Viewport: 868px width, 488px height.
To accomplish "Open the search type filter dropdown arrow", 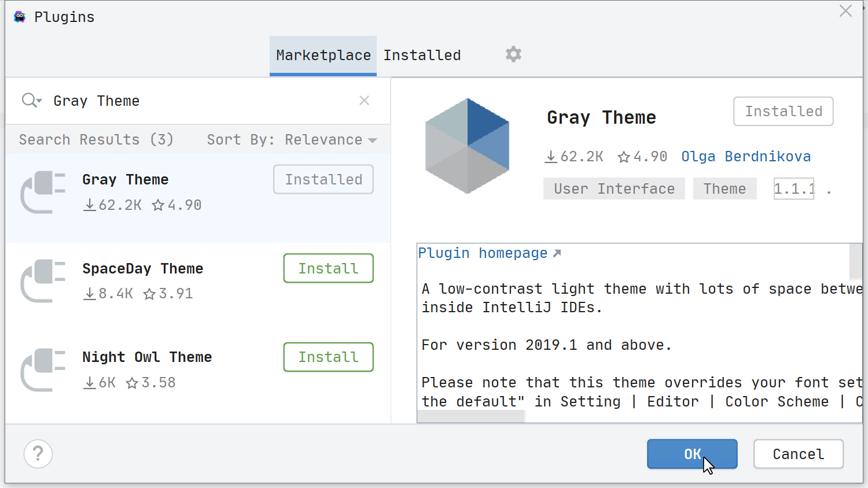I will point(38,102).
